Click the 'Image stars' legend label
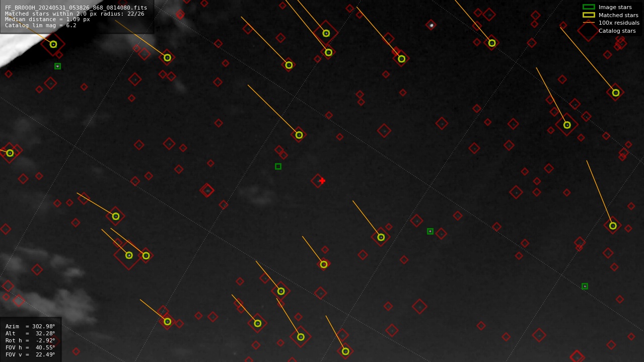644x362 pixels. coord(615,7)
